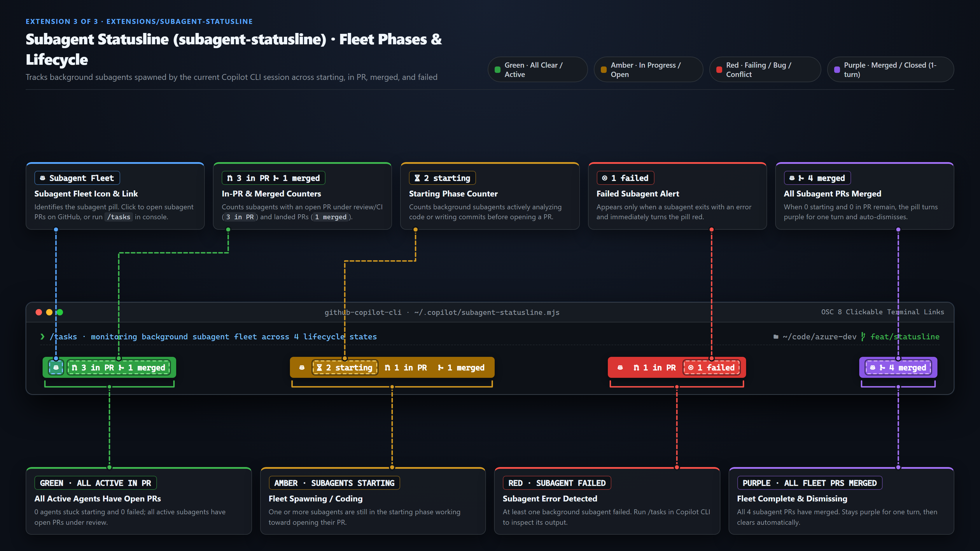The width and height of the screenshot is (980, 551).
Task: Click the 'GREEN · ALL ACTIVE IN PR' badge
Action: (x=95, y=483)
